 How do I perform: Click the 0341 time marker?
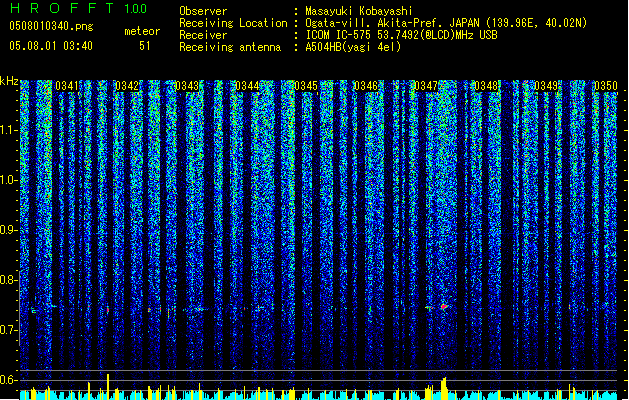[x=67, y=86]
